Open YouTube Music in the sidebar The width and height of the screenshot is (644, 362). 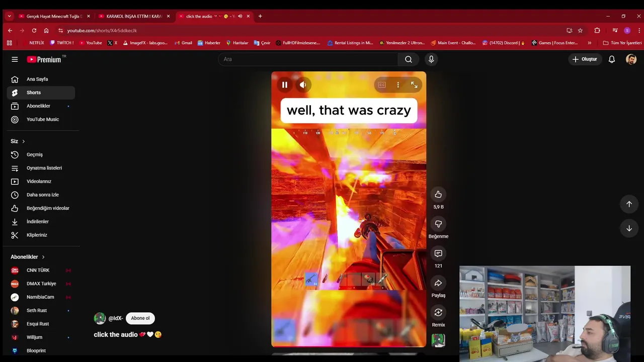41,119
